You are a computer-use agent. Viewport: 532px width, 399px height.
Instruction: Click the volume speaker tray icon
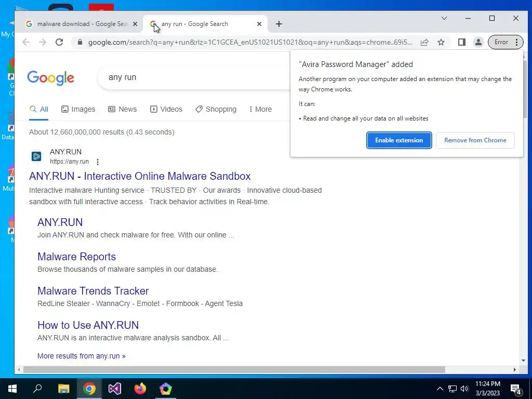tap(464, 389)
